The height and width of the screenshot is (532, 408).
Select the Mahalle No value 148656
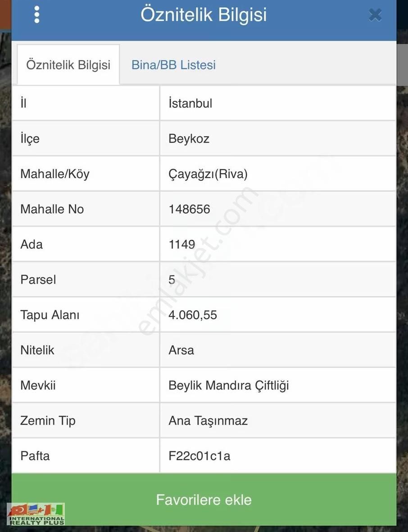[190, 209]
